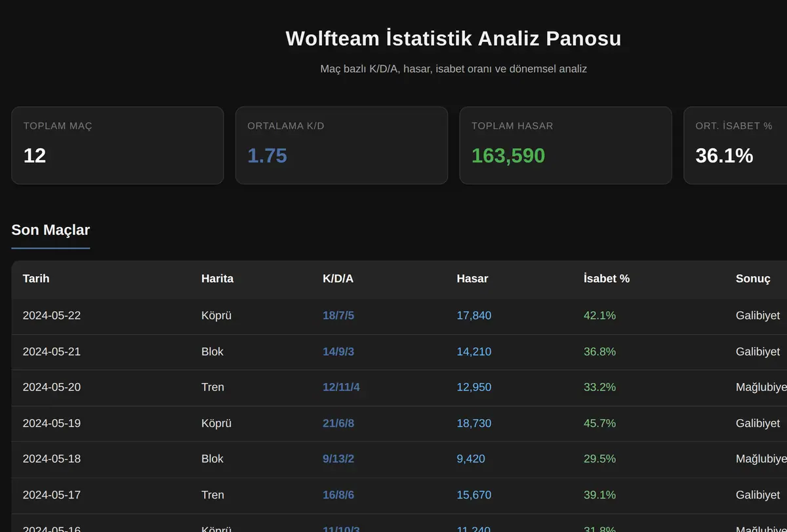Click the 18/7/5 K/D/A value
The width and height of the screenshot is (787, 532).
coord(338,316)
